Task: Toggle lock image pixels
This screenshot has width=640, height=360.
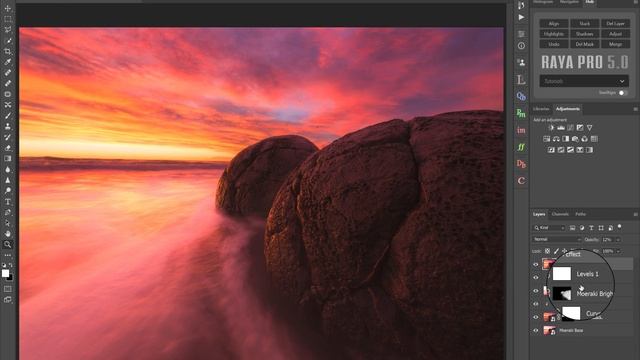Action: [x=556, y=251]
